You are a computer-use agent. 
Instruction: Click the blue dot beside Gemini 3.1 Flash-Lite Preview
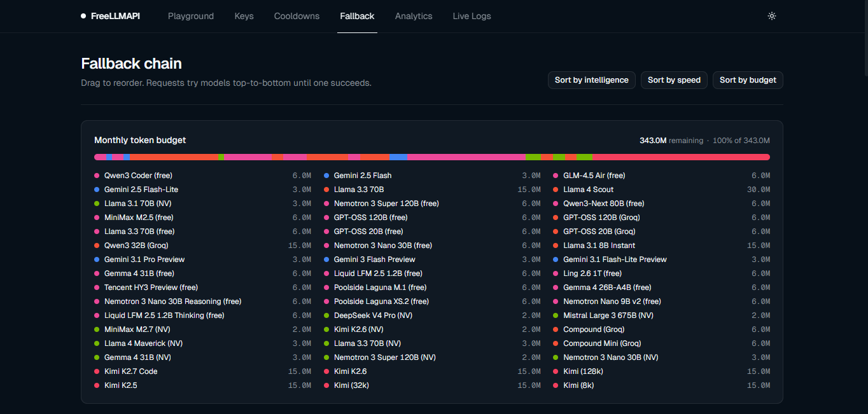click(556, 259)
